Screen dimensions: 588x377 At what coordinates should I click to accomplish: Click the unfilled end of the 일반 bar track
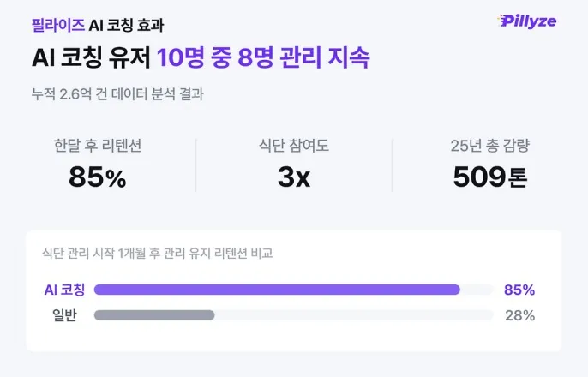(x=354, y=315)
